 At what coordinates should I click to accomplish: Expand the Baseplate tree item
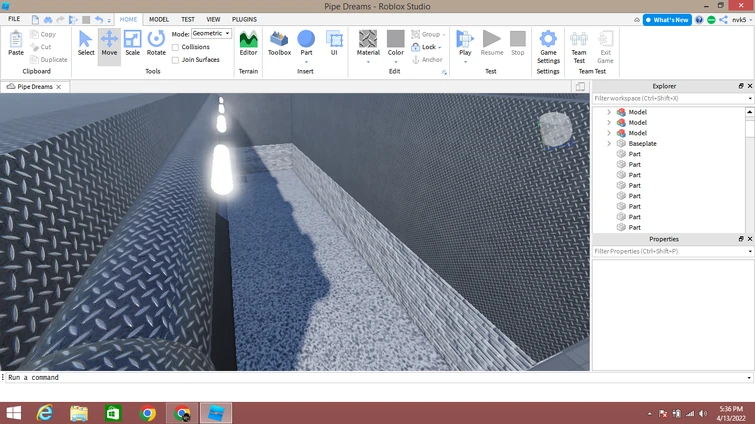pos(609,144)
